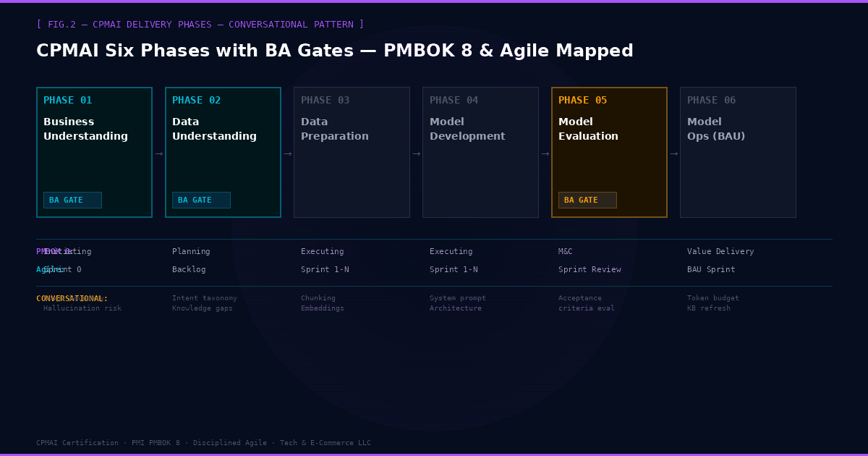The image size is (868, 456).
Task: Click the Sprint Review label
Action: pyautogui.click(x=590, y=270)
